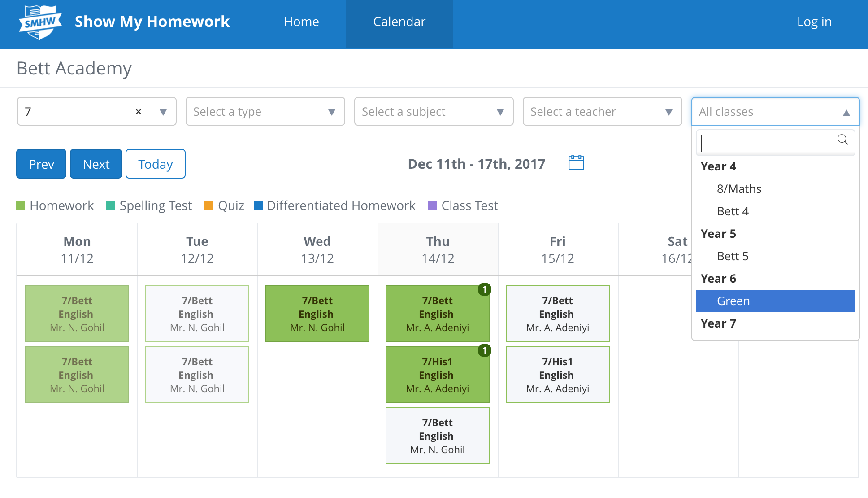Image resolution: width=868 pixels, height=498 pixels.
Task: Click notification badge on Thursday 7/Bett English card
Action: (x=485, y=289)
